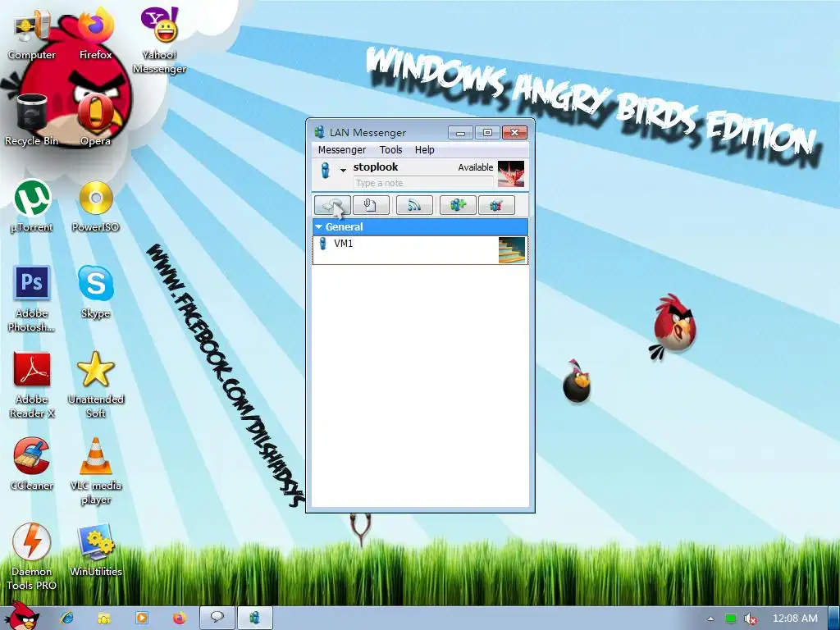840x630 pixels.
Task: Click the muted volume tray icon
Action: [x=751, y=619]
